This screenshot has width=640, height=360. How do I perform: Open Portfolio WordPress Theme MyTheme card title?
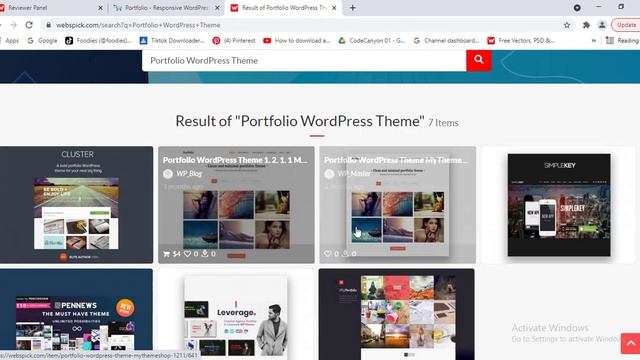coord(396,160)
